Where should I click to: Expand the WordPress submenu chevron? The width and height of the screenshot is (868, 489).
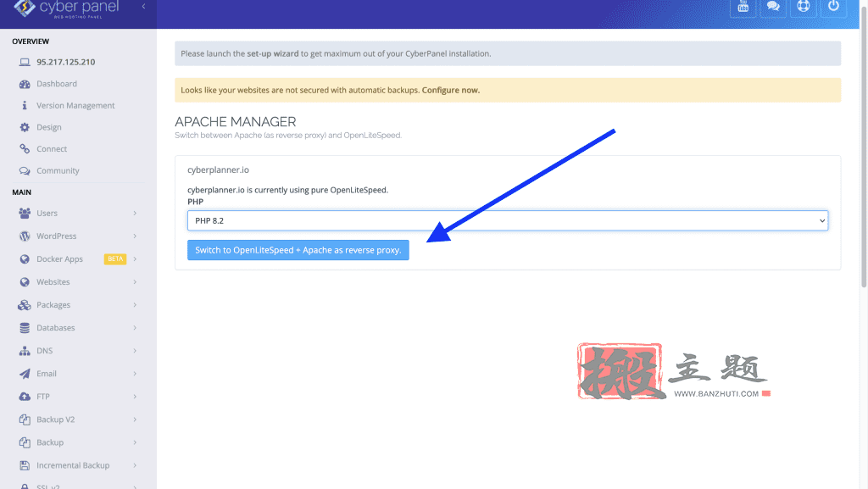[x=135, y=236]
